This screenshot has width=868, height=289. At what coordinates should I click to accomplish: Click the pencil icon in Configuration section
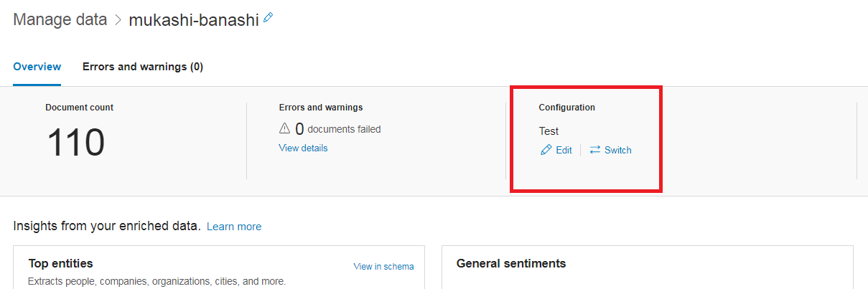click(546, 150)
